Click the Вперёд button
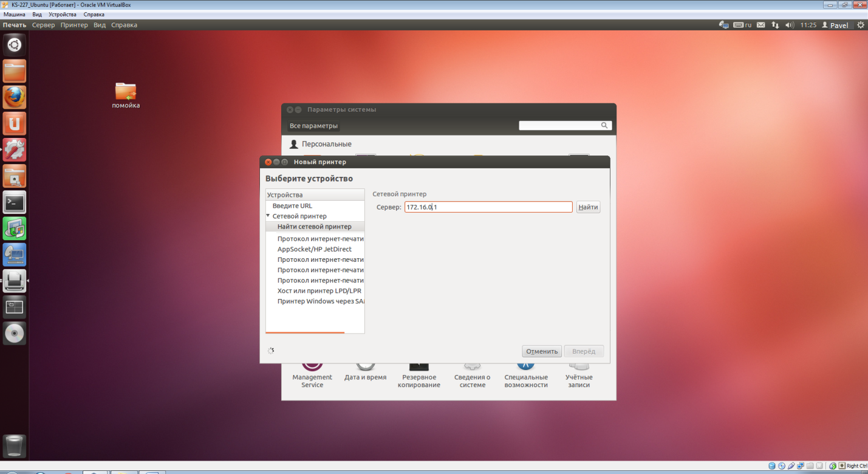 tap(584, 351)
